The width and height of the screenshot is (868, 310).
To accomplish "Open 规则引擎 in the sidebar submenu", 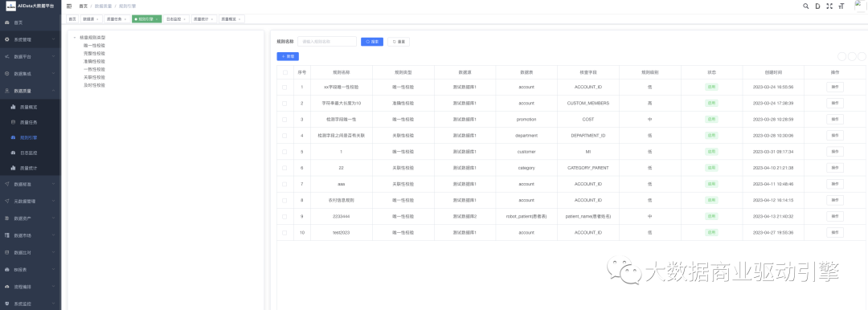I will click(30, 137).
